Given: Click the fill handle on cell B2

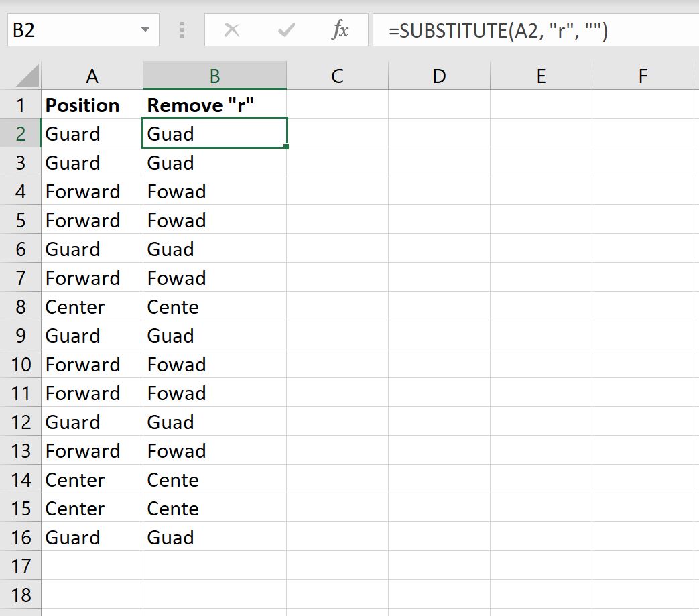Looking at the screenshot, I should tap(286, 147).
